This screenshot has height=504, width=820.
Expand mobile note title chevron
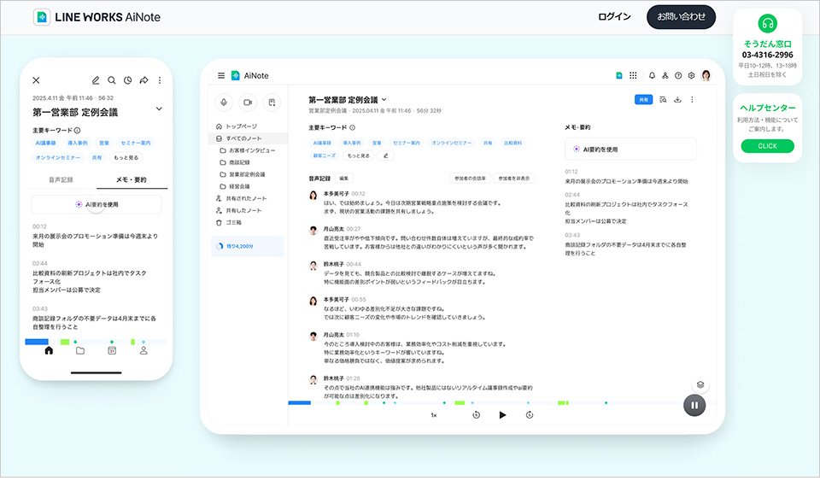159,108
